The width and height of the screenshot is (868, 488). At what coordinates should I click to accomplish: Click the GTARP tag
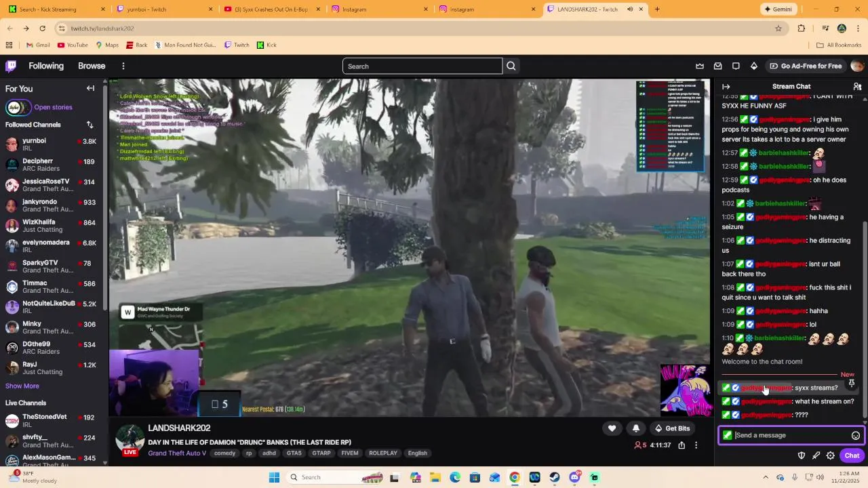tap(321, 453)
